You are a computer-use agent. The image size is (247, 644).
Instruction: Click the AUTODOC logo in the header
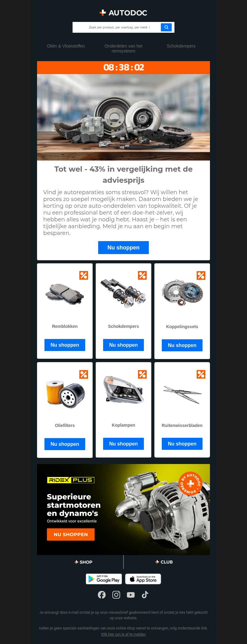tap(124, 13)
